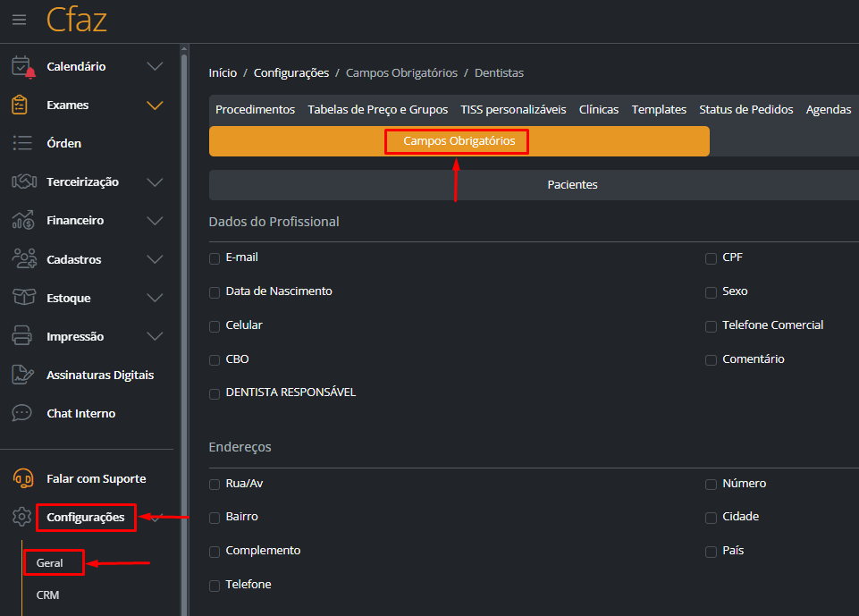
Task: Click the Exames clipboard icon
Action: click(x=20, y=105)
